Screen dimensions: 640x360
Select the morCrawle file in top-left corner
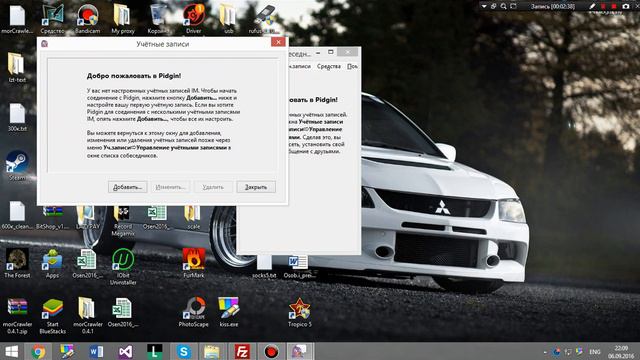17,19
